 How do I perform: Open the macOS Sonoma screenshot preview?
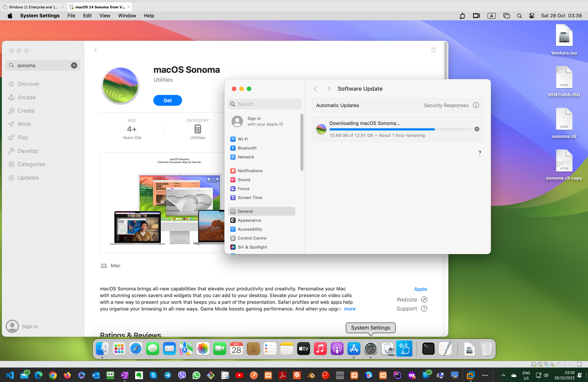coord(162,203)
